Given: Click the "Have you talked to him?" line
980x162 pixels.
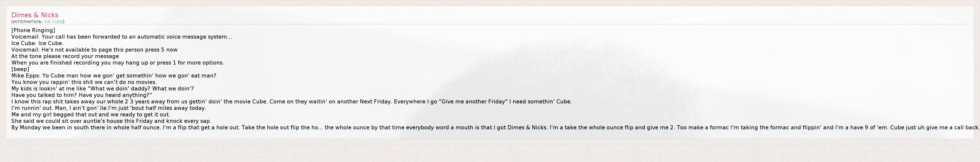Looking at the screenshot, I should tap(81, 95).
